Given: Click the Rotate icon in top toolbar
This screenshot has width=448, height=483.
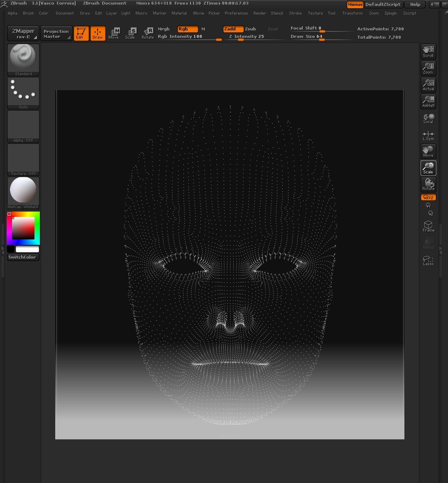Looking at the screenshot, I should tap(147, 33).
